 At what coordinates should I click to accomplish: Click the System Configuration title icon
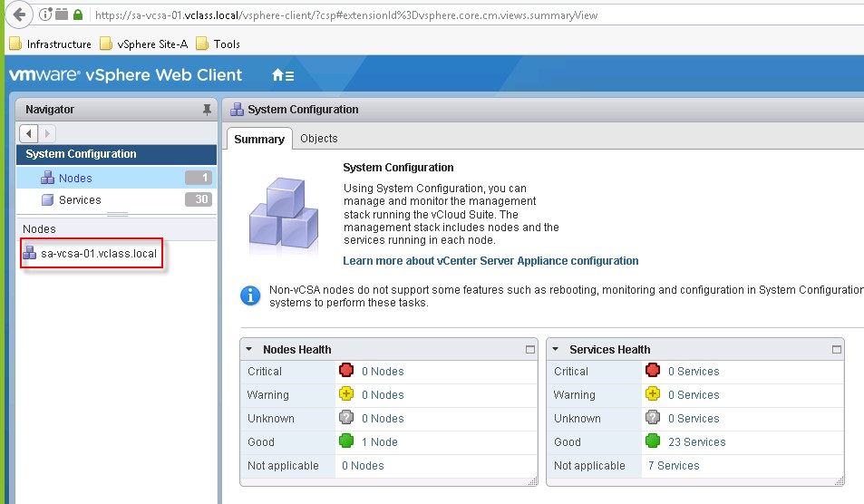(237, 109)
